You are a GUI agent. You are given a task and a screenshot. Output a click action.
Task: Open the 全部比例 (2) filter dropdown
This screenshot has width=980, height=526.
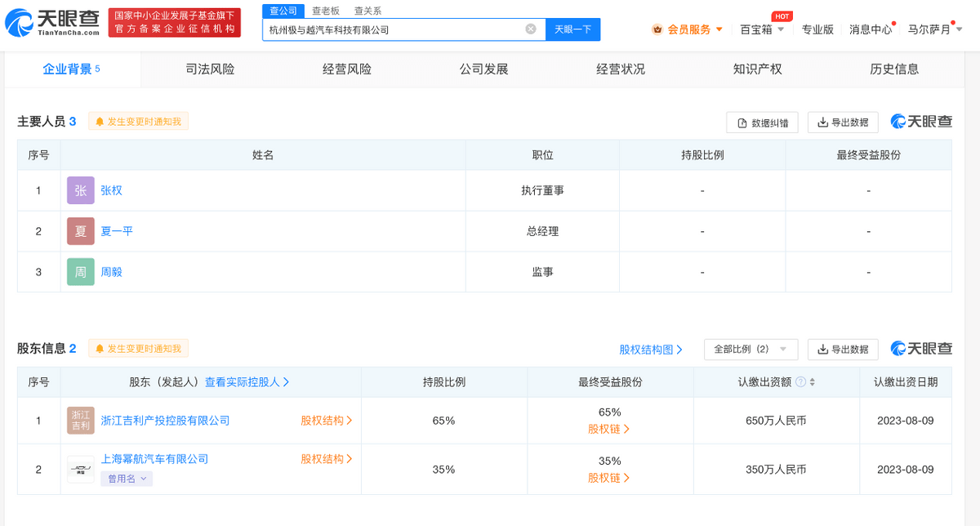coord(751,349)
